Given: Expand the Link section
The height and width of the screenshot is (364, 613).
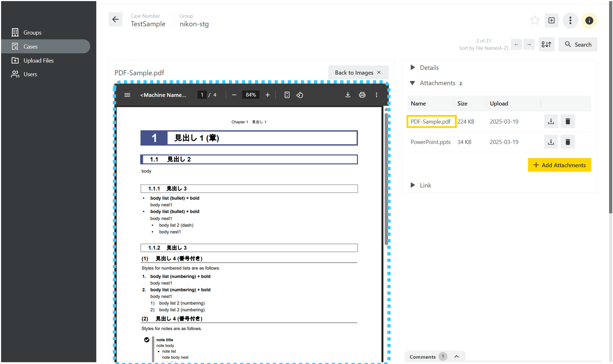Looking at the screenshot, I should click(421, 185).
